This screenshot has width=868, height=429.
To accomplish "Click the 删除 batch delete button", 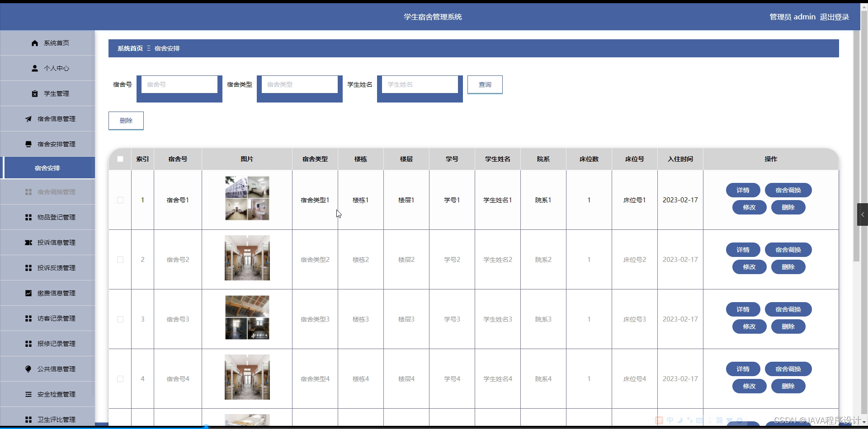I will click(126, 121).
